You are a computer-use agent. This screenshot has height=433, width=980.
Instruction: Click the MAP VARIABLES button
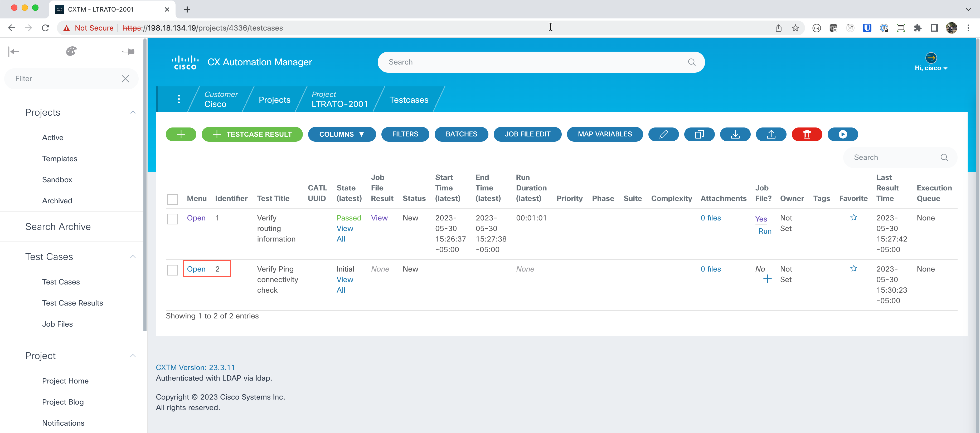tap(605, 134)
